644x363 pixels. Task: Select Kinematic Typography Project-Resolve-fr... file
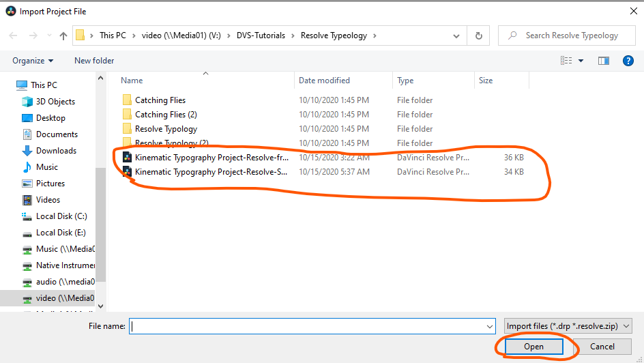(x=211, y=158)
